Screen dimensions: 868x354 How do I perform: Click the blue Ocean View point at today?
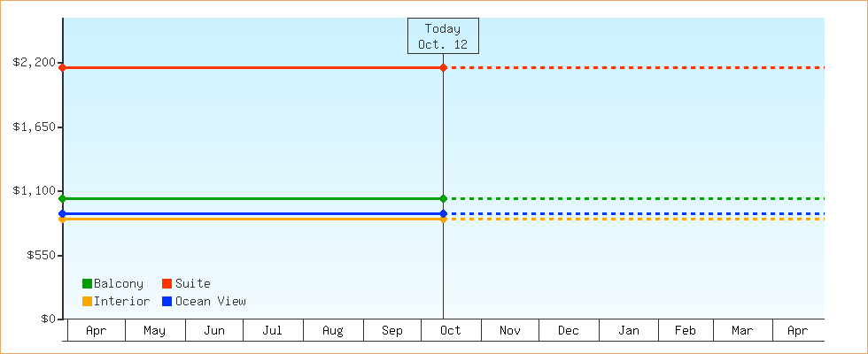(443, 214)
